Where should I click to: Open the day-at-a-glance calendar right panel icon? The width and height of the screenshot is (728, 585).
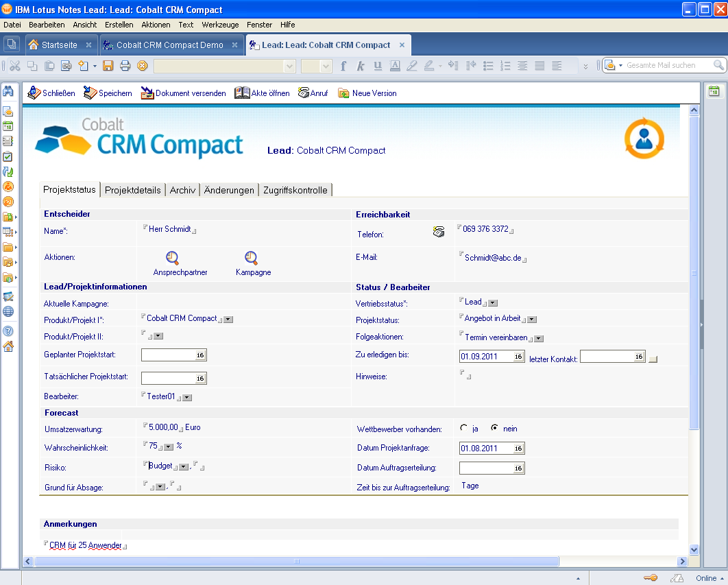(x=714, y=91)
